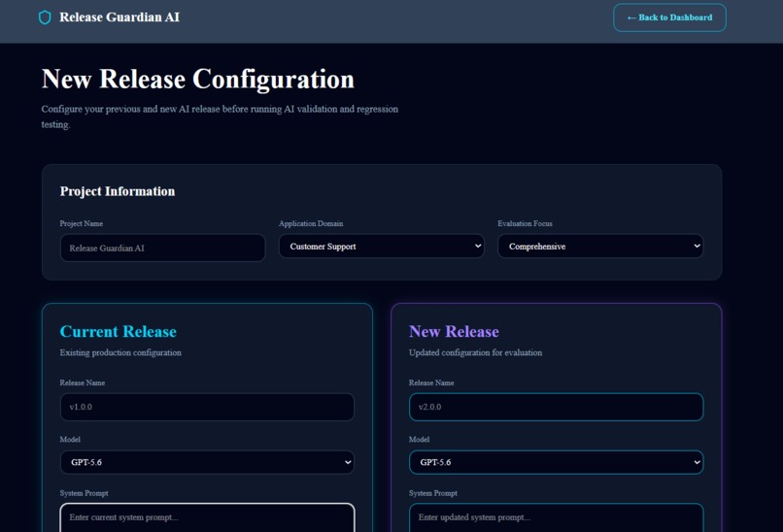Click the Application Domain label
This screenshot has width=783, height=532.
point(311,223)
